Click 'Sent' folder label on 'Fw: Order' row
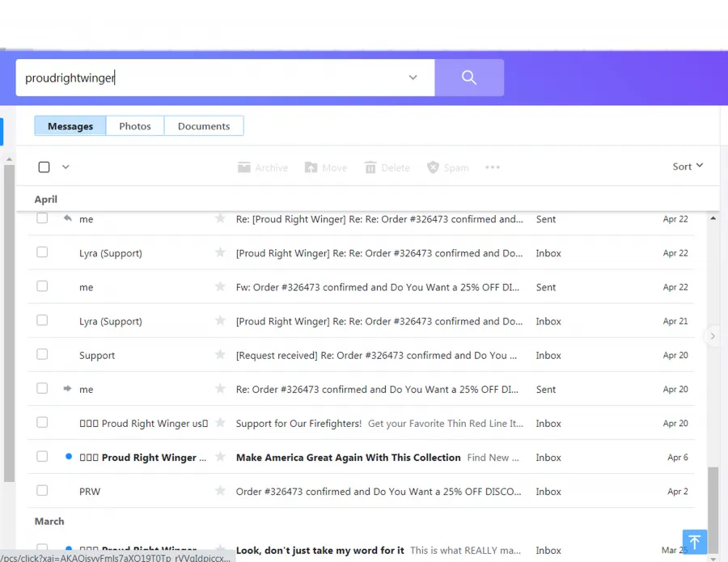The height and width of the screenshot is (562, 728). 545,287
